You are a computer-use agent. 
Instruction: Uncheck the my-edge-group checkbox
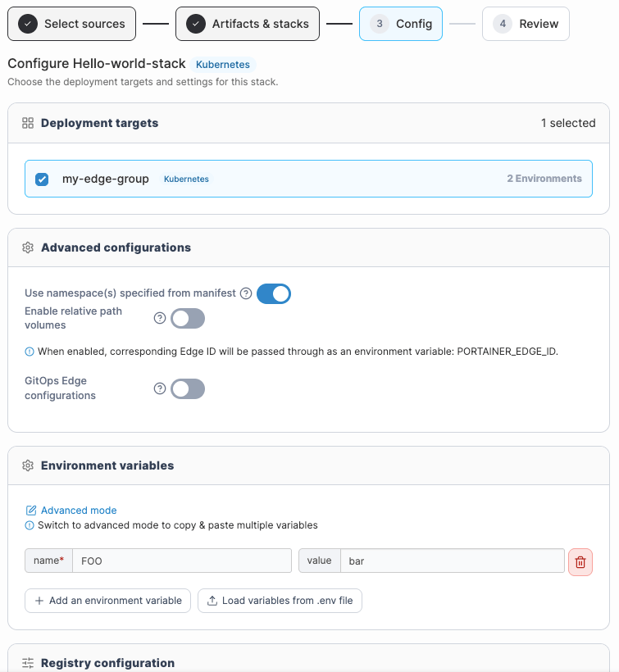point(42,179)
